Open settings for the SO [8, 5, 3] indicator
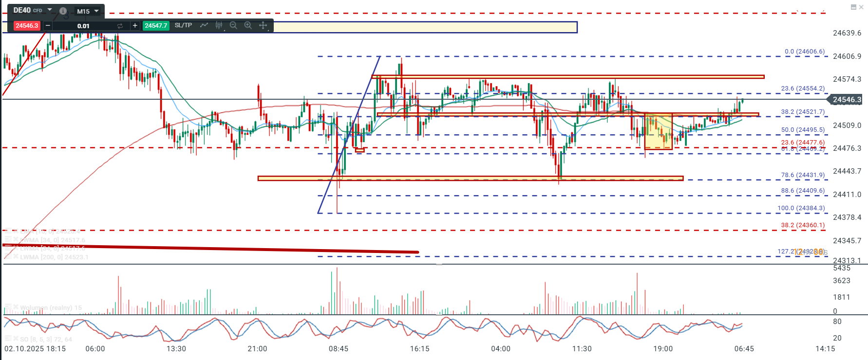Screen dimensions: 868x360 click(8, 339)
